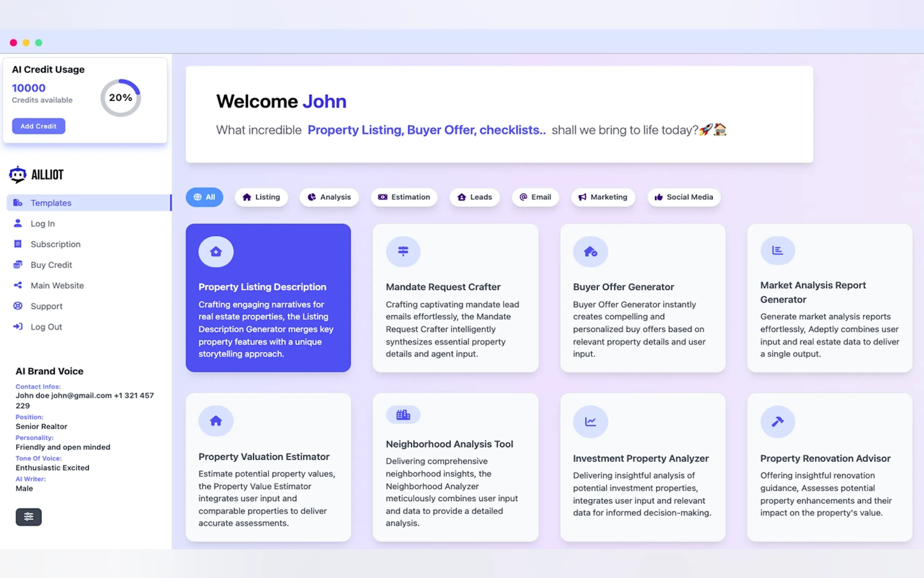Open brand voice settings sliders button

pos(29,517)
